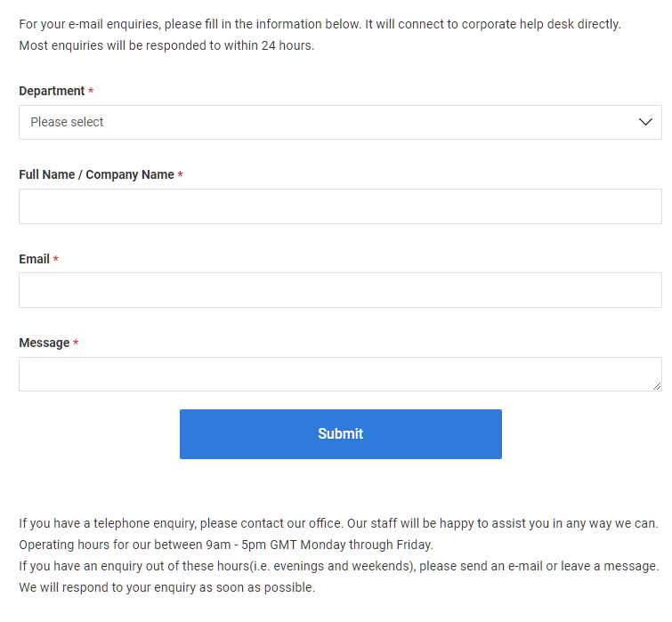672x622 pixels.
Task: Click the 'responded to within 24 hours' sentence
Action: [166, 45]
